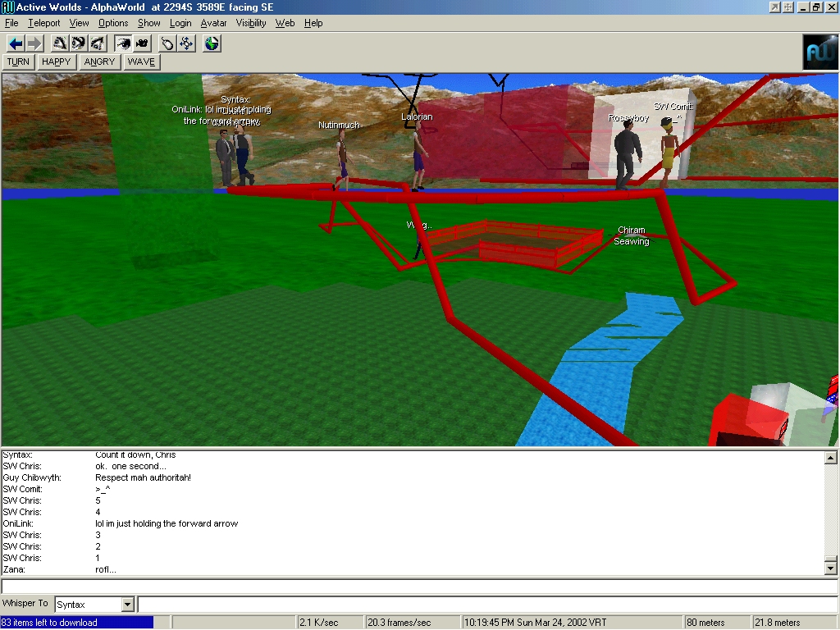Toggle first-person eye view button
The width and height of the screenshot is (840, 630).
pos(123,43)
